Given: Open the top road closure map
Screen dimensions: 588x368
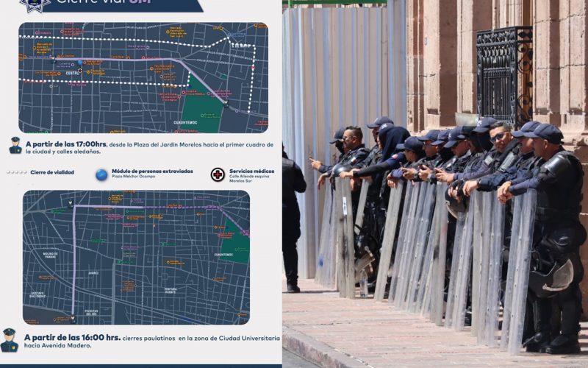Looking at the screenshot, I should 143,78.
